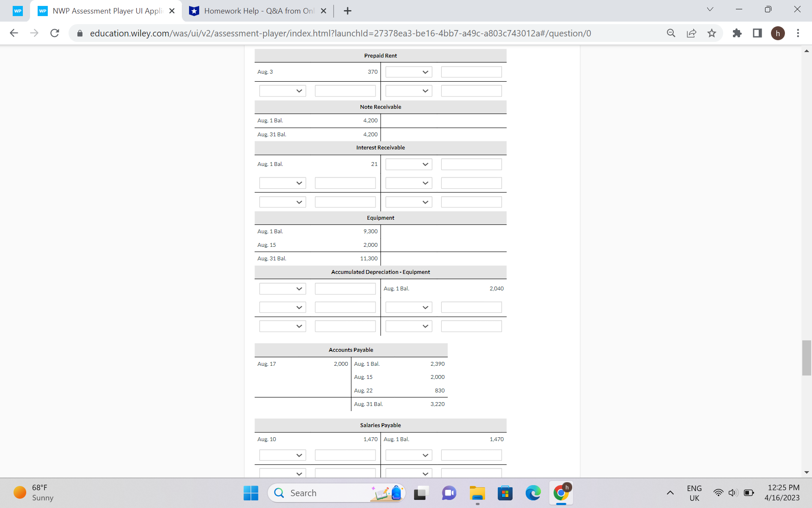Open Interest Receivable credit date dropdown beside 21
Viewport: 812px width, 508px height.
(x=409, y=164)
